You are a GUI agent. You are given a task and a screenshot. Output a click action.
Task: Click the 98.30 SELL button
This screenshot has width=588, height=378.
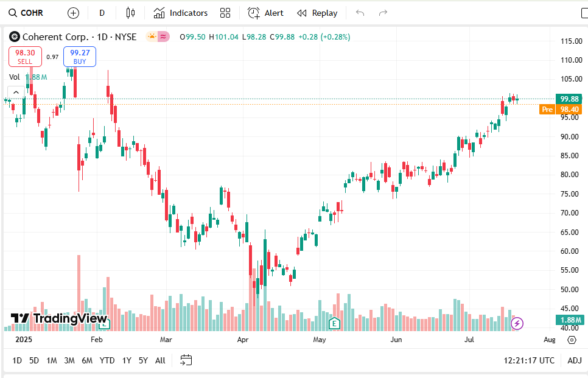25,57
